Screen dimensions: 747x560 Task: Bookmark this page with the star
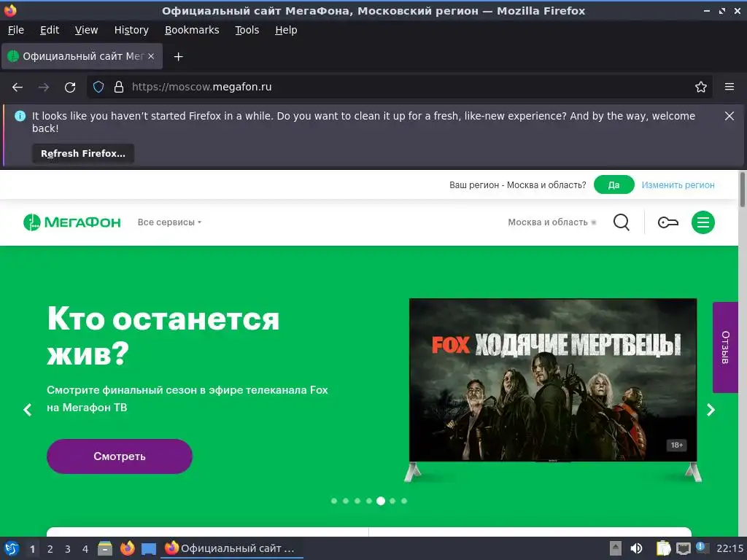point(700,87)
